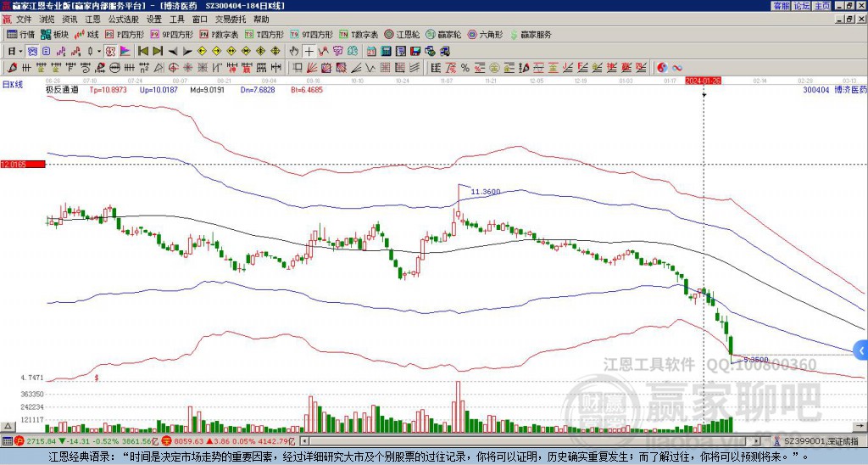
Task: Expand the right-edge blue side panel arrow
Action: (x=861, y=350)
